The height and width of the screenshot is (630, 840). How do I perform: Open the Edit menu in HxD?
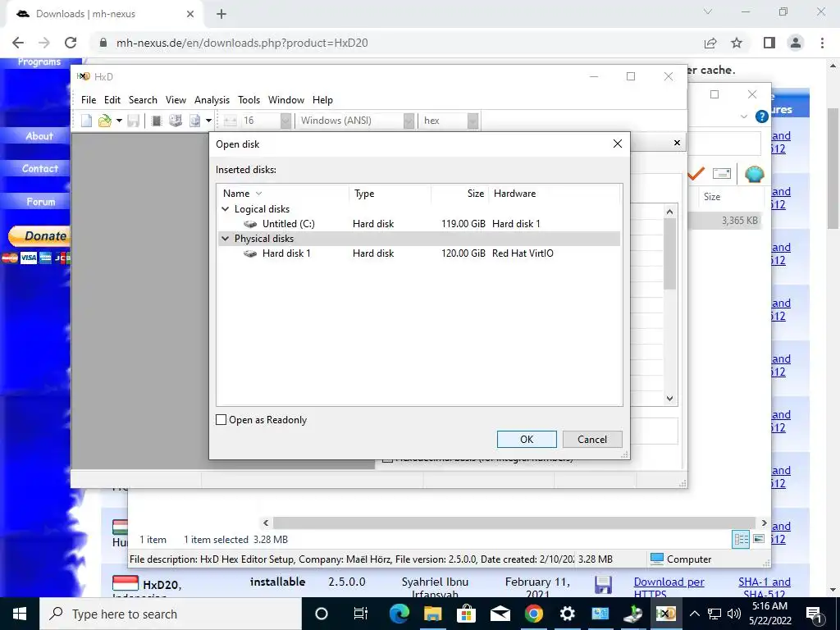[x=112, y=99]
